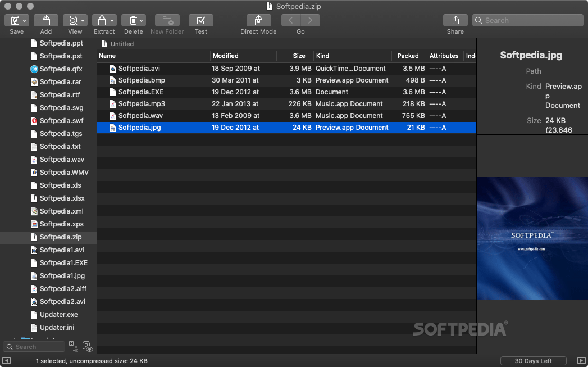This screenshot has width=588, height=367.
Task: Toggle Direct Mode in the toolbar
Action: point(258,20)
